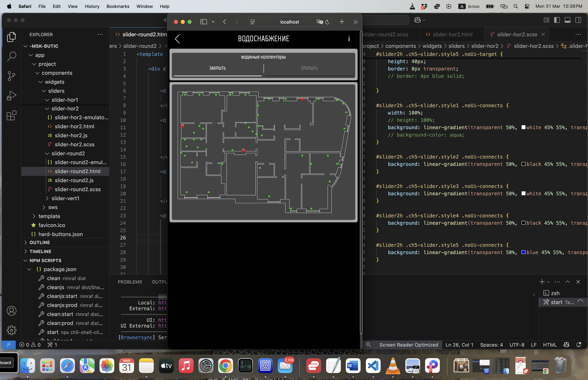Expand the slider-vert1 folder
The height and width of the screenshot is (380, 588).
tap(47, 198)
